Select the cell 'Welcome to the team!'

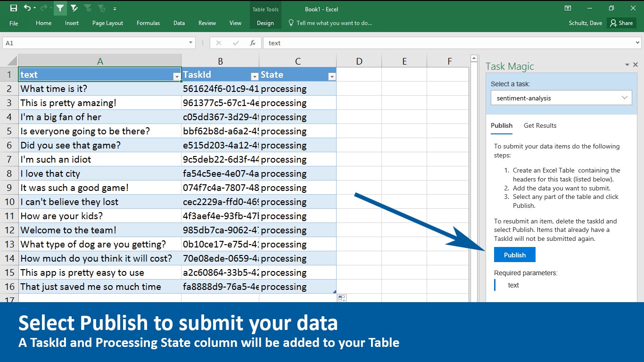[100, 230]
